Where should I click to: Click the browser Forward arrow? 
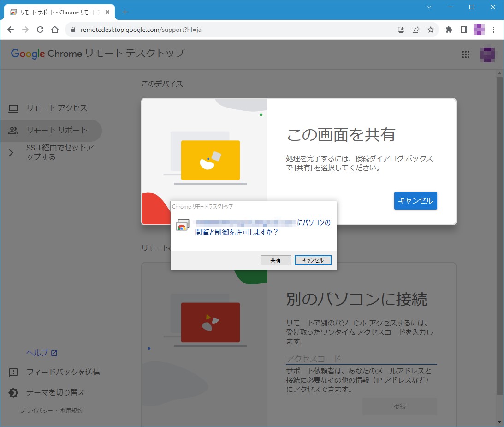(25, 30)
